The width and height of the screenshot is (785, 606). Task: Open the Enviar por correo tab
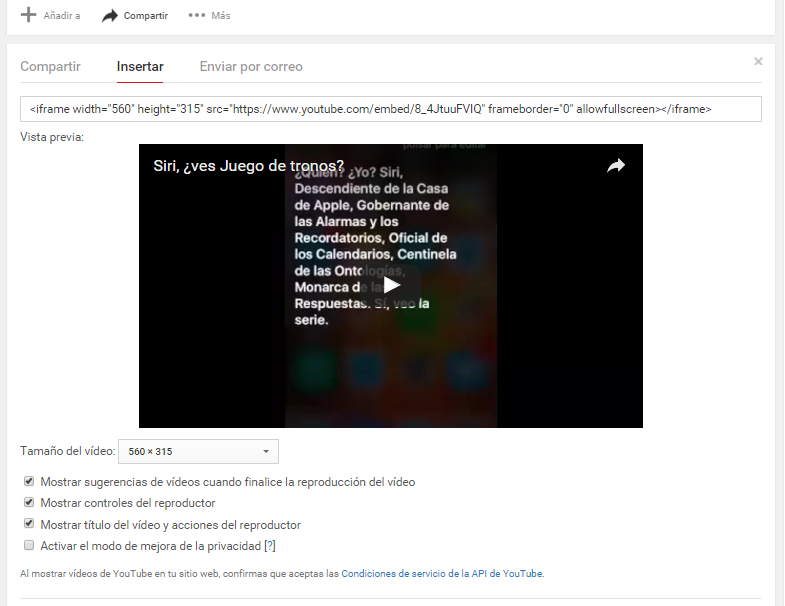[251, 67]
